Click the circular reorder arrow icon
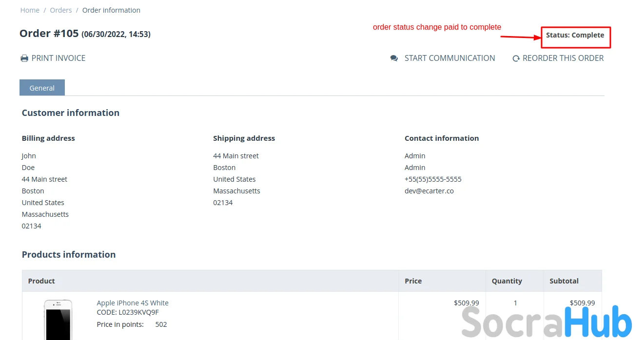 [x=516, y=58]
